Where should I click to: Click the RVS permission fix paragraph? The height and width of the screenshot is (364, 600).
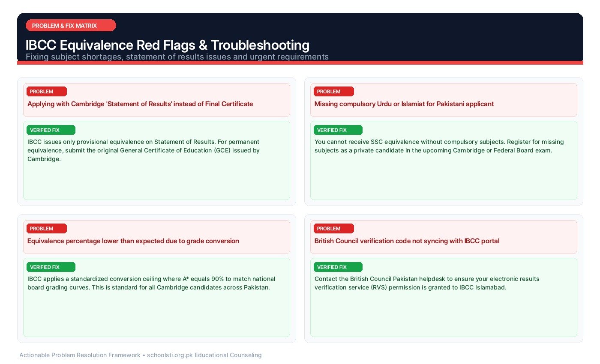pos(427,283)
